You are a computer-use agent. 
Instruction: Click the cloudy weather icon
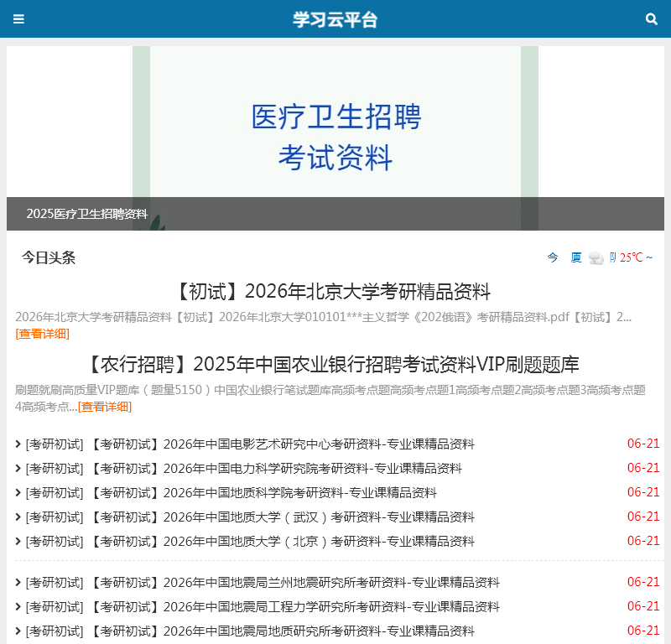(x=596, y=257)
